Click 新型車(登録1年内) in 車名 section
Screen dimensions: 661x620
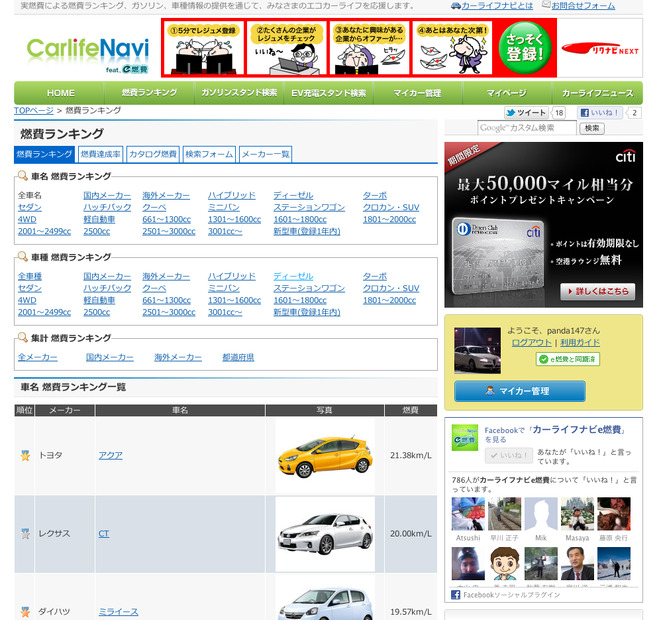tap(307, 231)
